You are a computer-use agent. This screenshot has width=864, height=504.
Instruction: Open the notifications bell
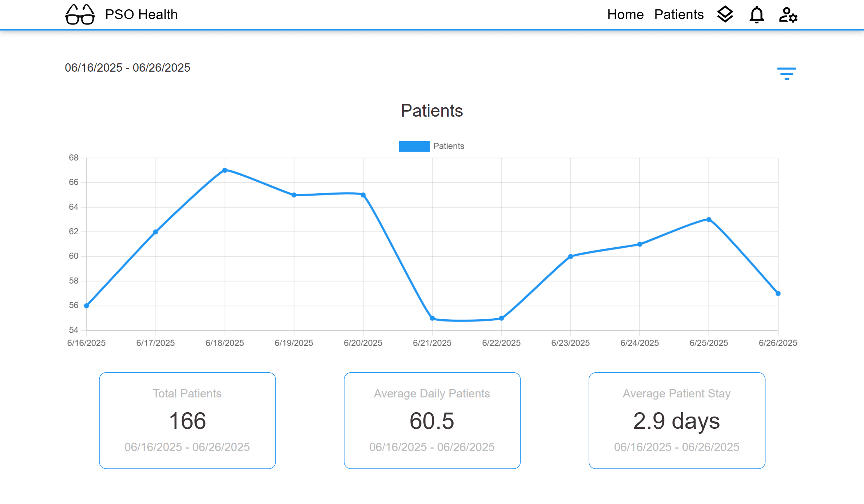click(x=756, y=14)
